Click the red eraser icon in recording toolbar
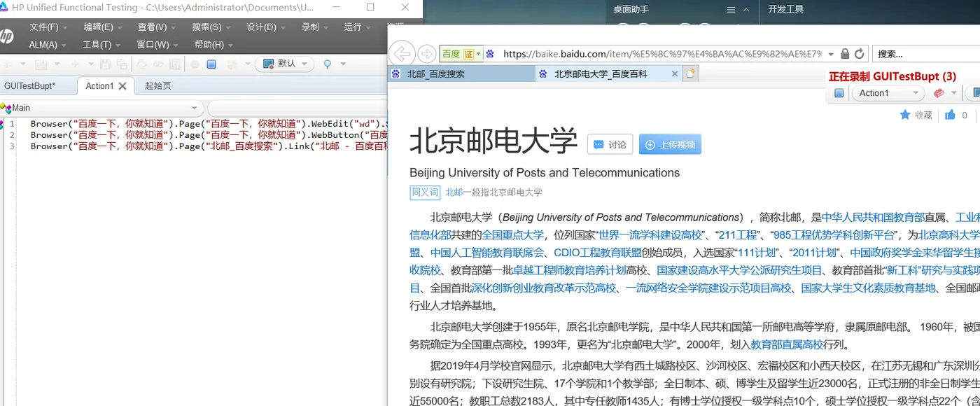980x406 pixels. pos(939,93)
